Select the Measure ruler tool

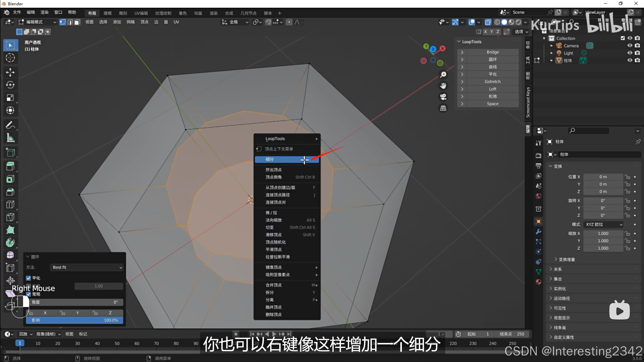[x=10, y=138]
